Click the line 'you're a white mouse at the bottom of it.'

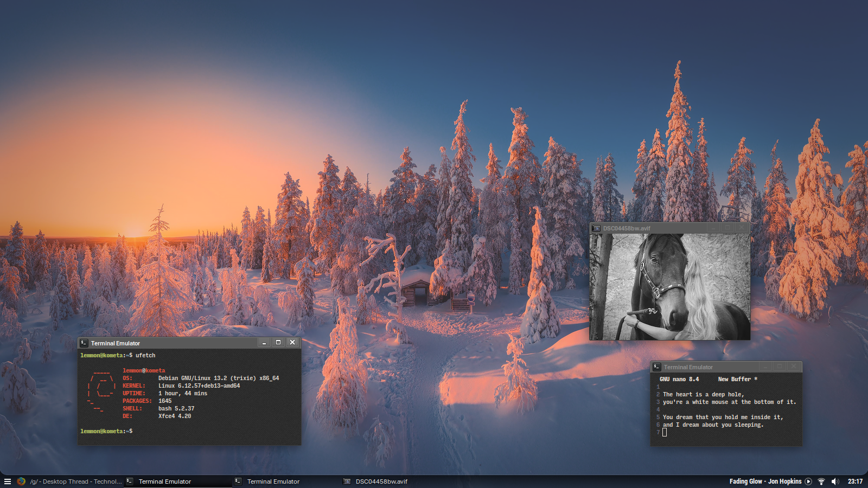(x=730, y=402)
